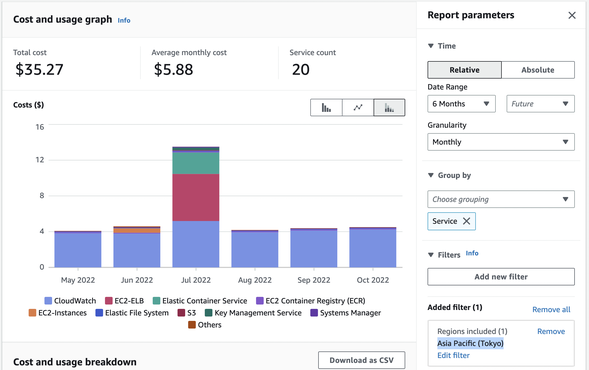Toggle EC2-Instances legend swatch
The image size is (589, 370).
32,313
